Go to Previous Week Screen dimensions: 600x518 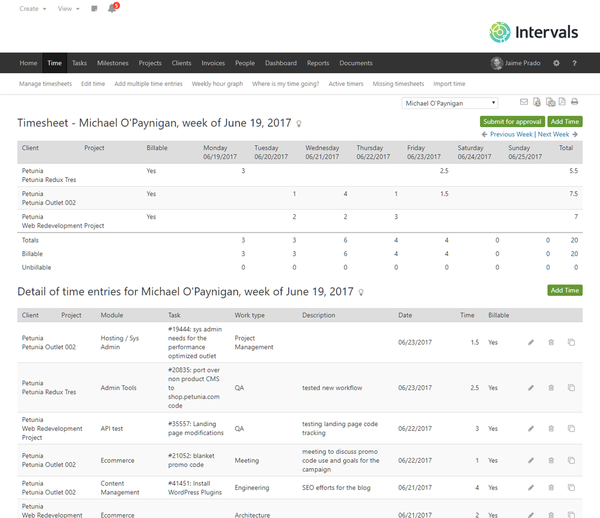coord(511,134)
